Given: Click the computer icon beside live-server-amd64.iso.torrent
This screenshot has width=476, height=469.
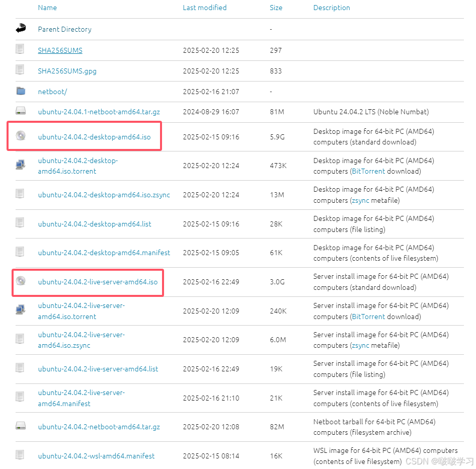Looking at the screenshot, I should [x=20, y=310].
